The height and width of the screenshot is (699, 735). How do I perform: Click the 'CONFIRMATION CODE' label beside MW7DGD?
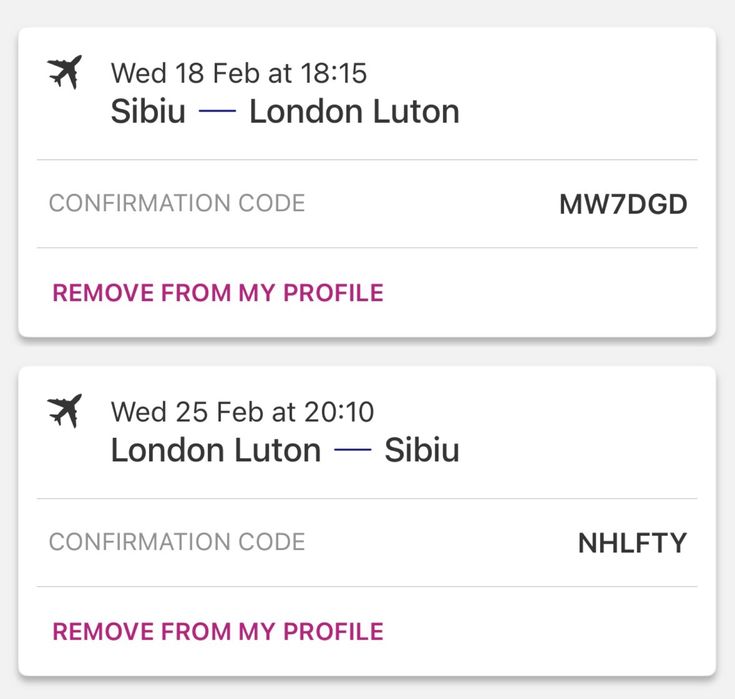177,204
